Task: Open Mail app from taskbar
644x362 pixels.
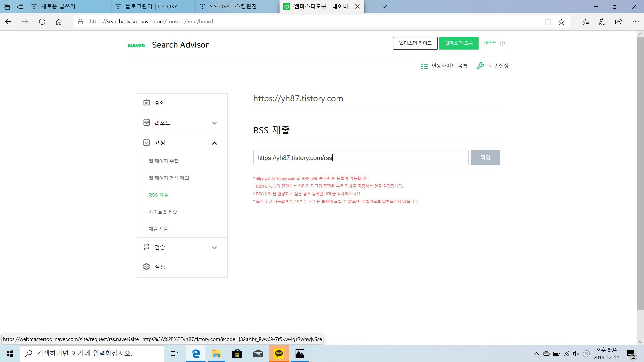Action: 258,354
